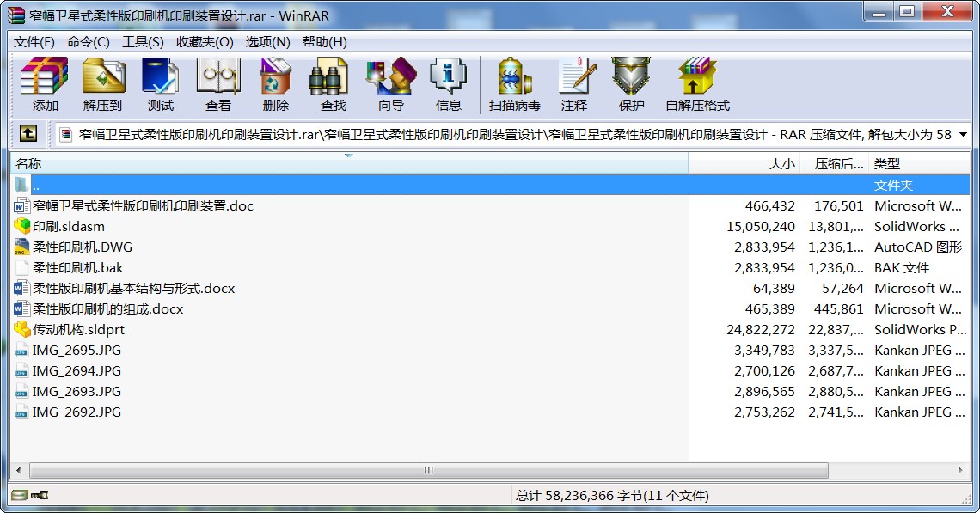This screenshot has width=980, height=513.
Task: Click the type cell AutoCAD 图形
Action: 918,247
